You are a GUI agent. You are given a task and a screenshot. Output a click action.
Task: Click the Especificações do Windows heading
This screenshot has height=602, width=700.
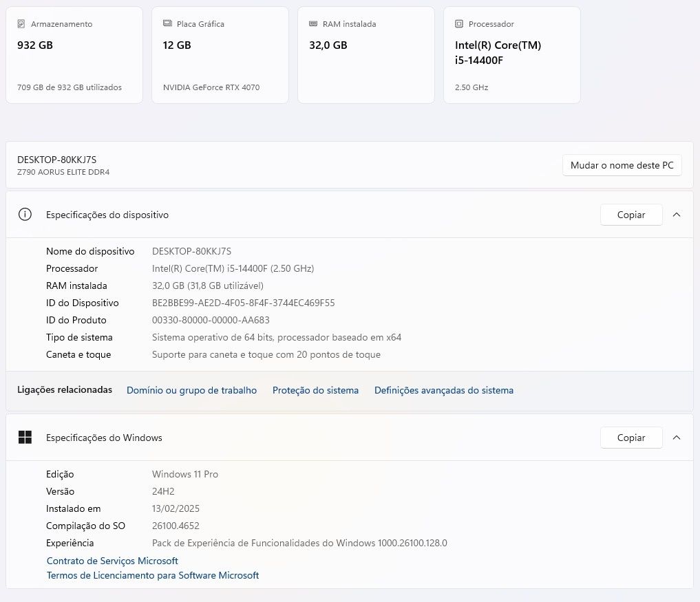[x=104, y=438]
